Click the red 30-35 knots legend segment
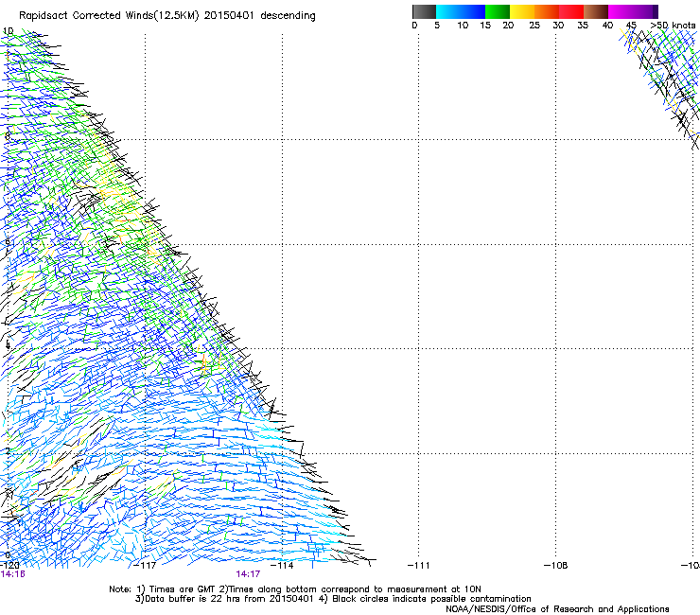 click(571, 11)
